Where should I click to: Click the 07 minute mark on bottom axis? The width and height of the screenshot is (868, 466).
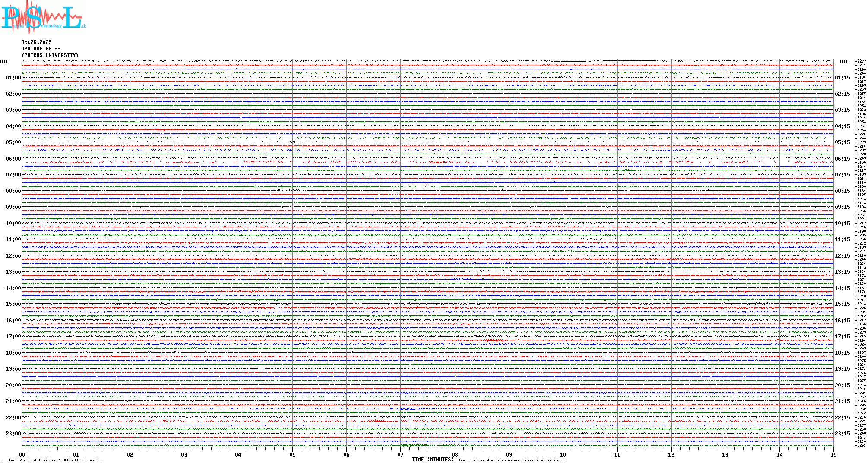click(x=401, y=454)
